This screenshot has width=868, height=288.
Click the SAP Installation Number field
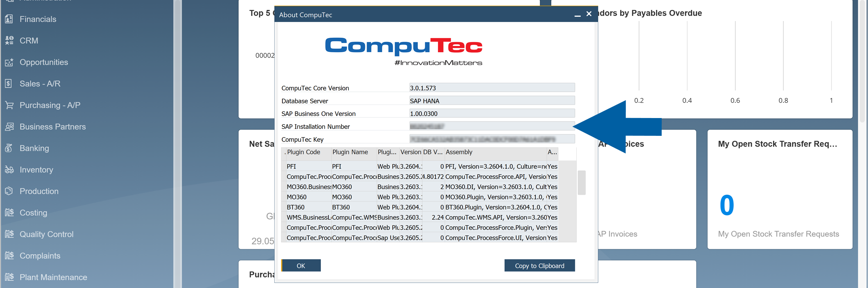click(x=492, y=126)
